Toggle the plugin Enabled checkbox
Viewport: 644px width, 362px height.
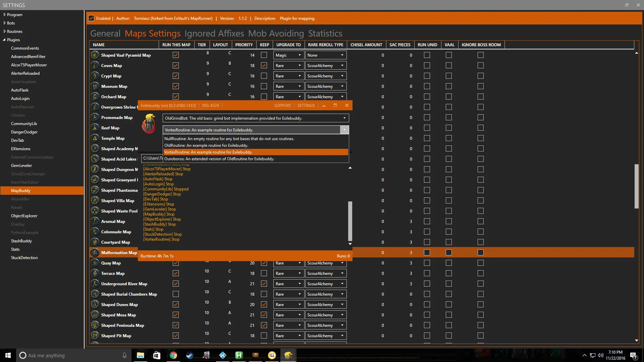(x=91, y=18)
